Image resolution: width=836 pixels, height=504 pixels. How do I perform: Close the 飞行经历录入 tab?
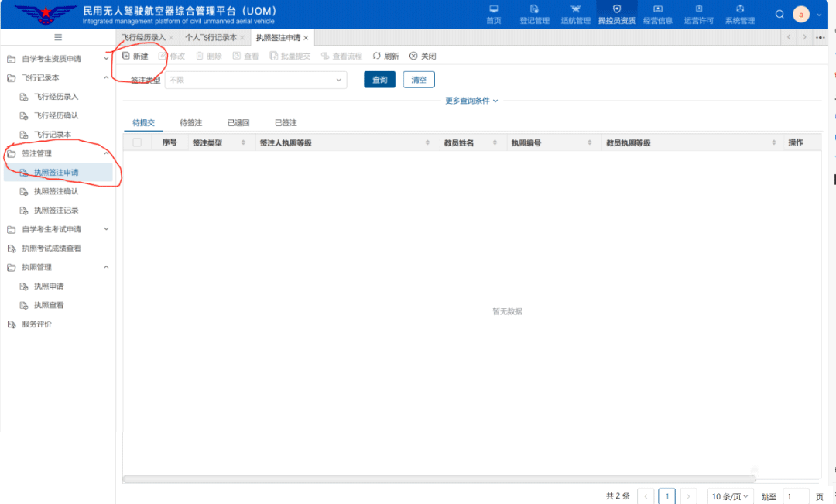pyautogui.click(x=171, y=38)
